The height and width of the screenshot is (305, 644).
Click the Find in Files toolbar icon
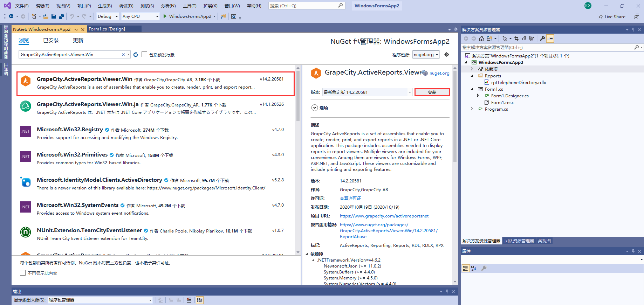point(223,16)
